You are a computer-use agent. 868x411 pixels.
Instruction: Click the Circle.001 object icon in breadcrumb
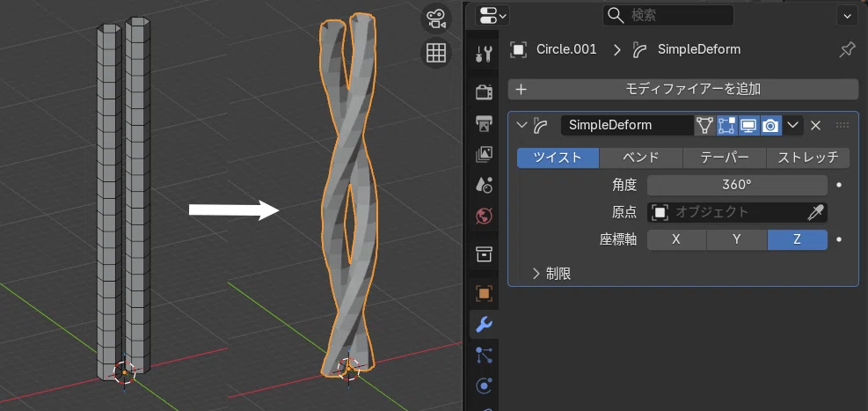518,49
